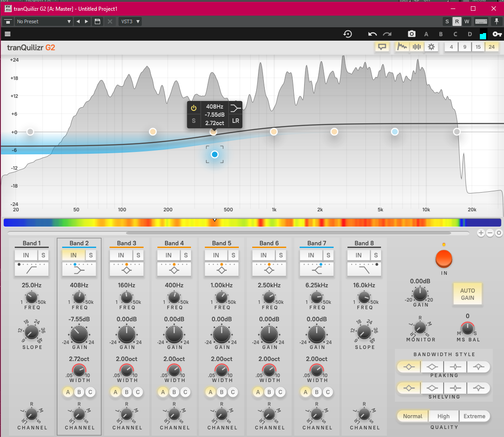This screenshot has width=504, height=437.
Task: Toggle the tooltip speech-bubble icon
Action: [x=382, y=47]
